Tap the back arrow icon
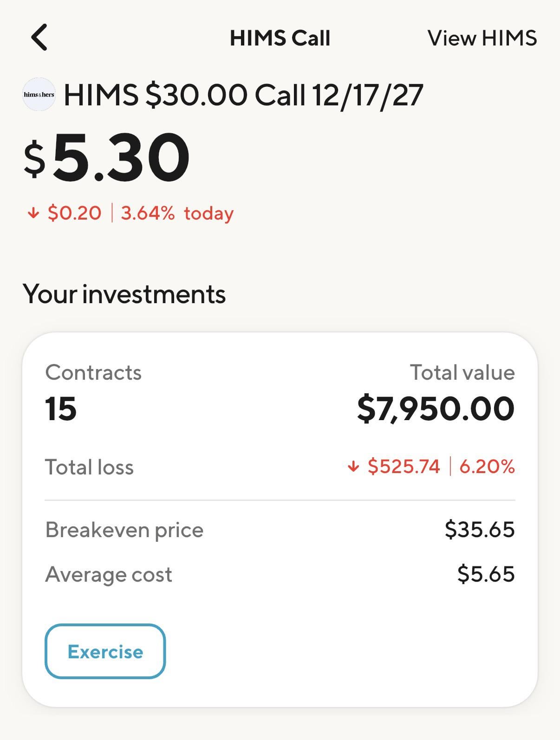The width and height of the screenshot is (560, 740). 39,37
